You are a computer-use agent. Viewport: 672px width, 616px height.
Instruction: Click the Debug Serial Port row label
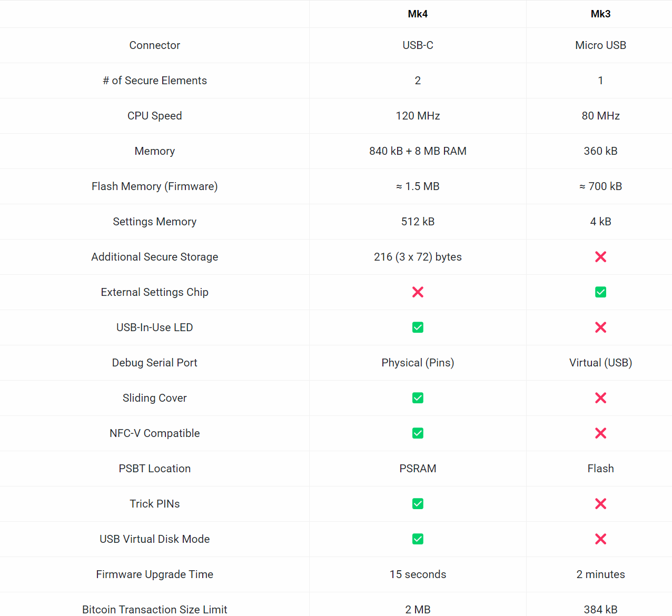click(154, 363)
